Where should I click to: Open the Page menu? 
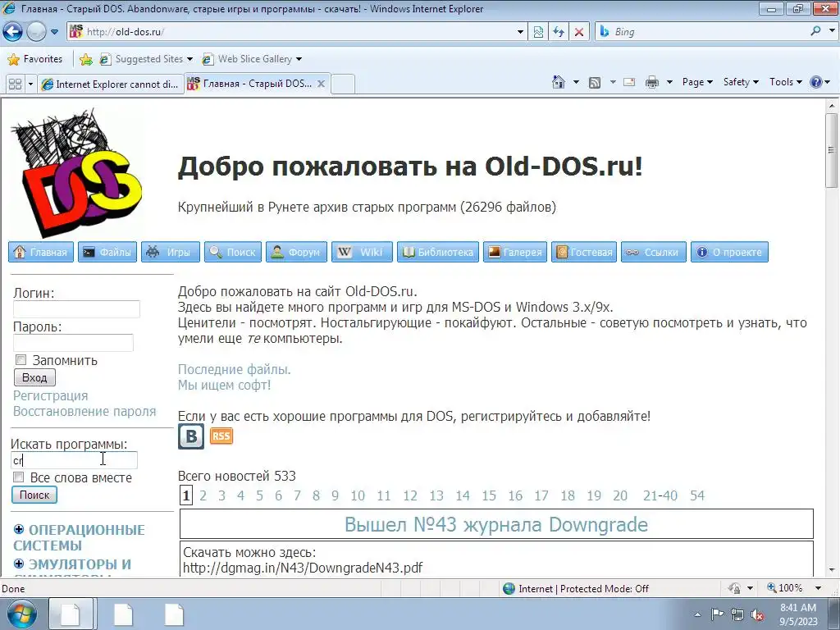click(x=697, y=82)
